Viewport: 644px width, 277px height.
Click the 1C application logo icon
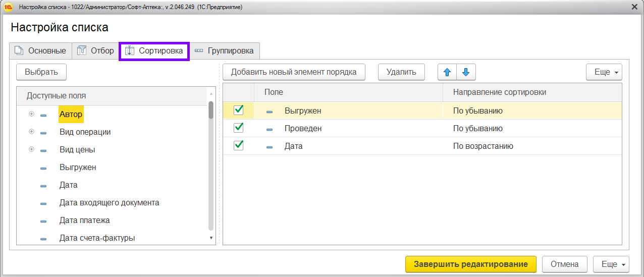point(8,7)
